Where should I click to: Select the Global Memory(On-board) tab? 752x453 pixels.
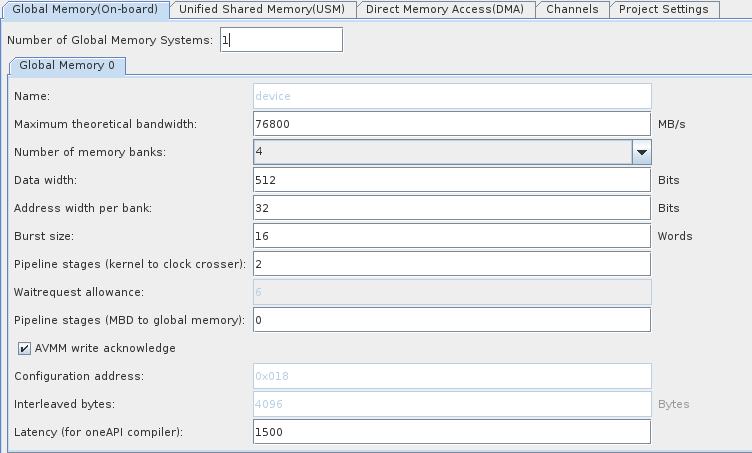[84, 9]
